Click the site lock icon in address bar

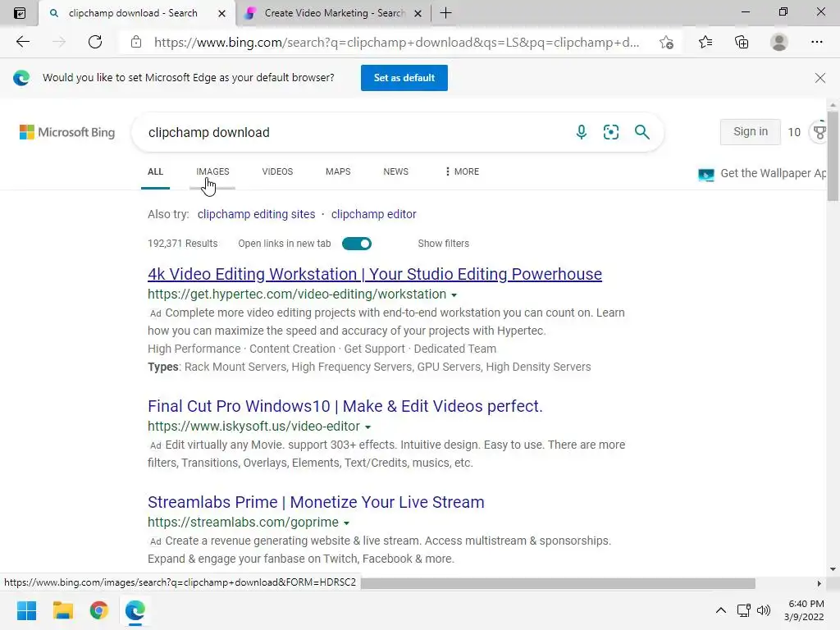(x=136, y=42)
